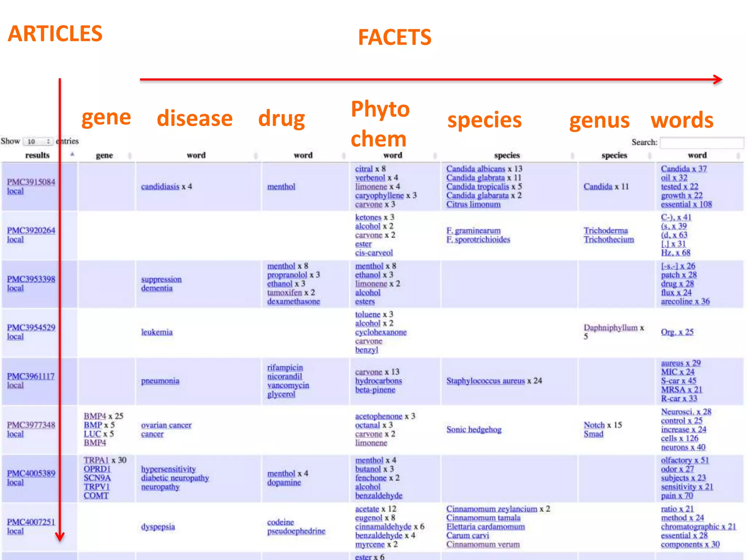The image size is (747, 560).
Task: Click the olfactory x 51 word link
Action: pyautogui.click(x=685, y=460)
